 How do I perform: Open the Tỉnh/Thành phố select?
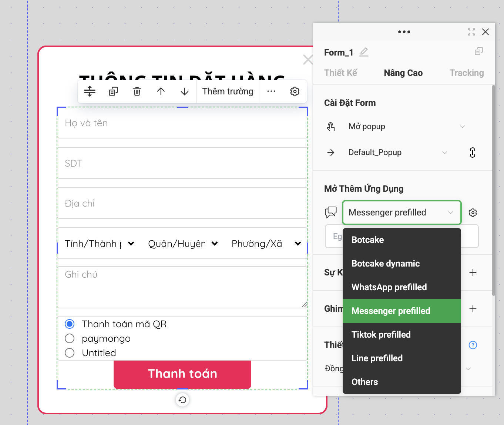pyautogui.click(x=100, y=244)
